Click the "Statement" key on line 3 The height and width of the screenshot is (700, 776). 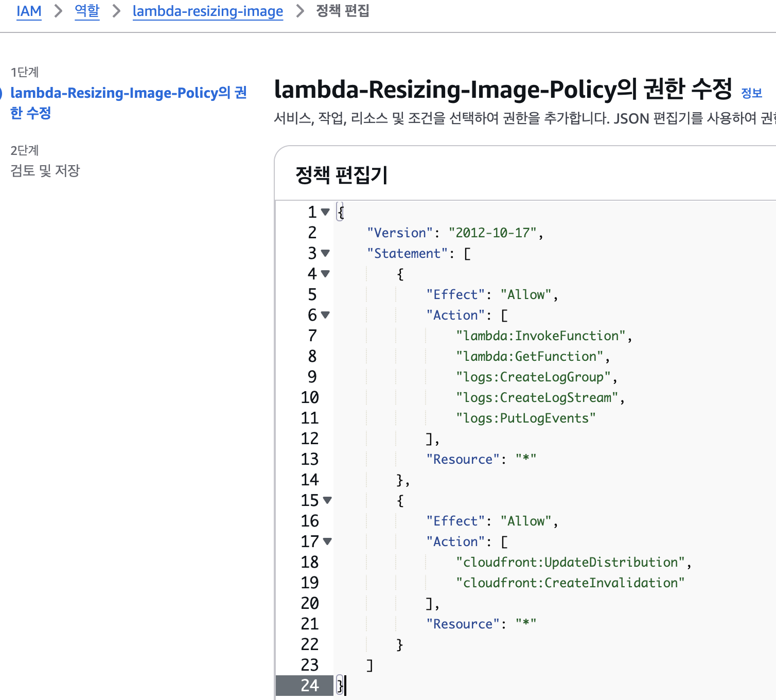(407, 253)
